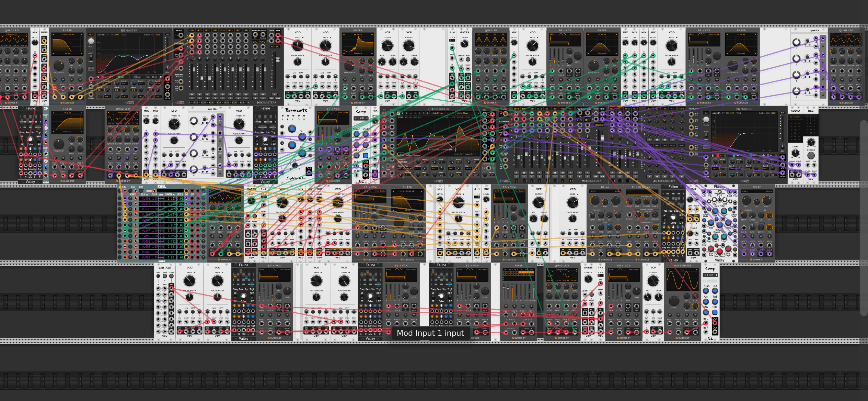Select SIDECHAIN scope option in ShapeMaster

(417, 117)
